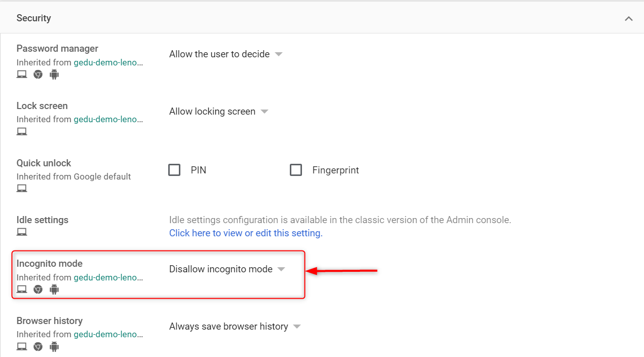Click the Security section header
Screen dimensions: 644x357
tap(33, 18)
